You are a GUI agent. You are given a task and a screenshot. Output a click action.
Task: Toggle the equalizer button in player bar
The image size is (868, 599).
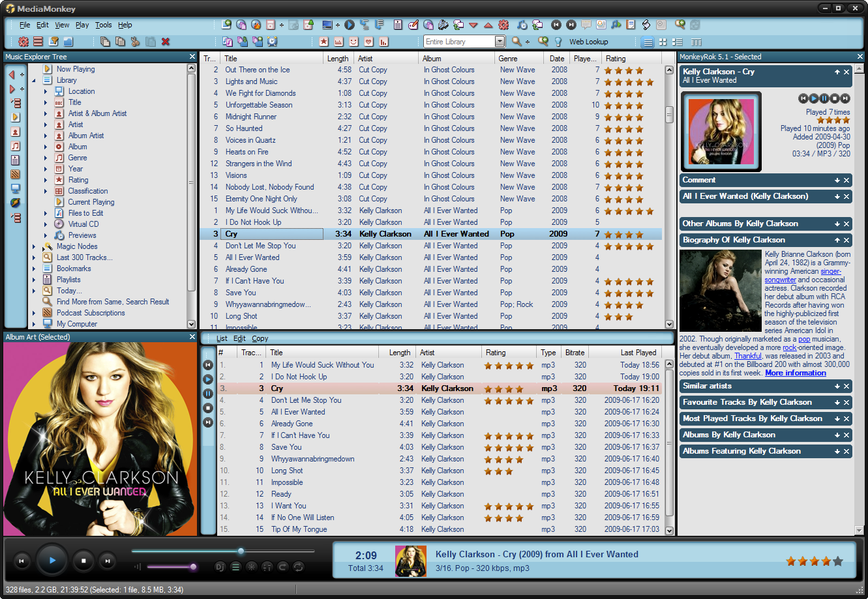pyautogui.click(x=267, y=567)
